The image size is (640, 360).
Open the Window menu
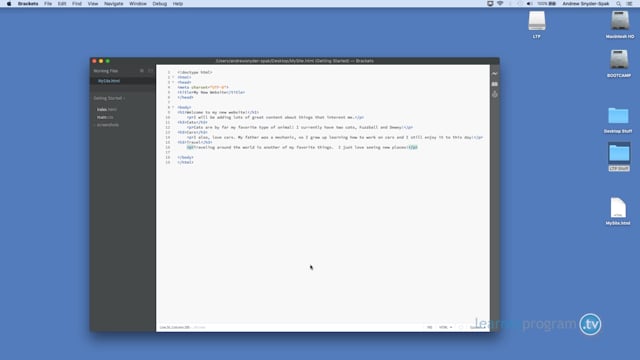click(138, 4)
